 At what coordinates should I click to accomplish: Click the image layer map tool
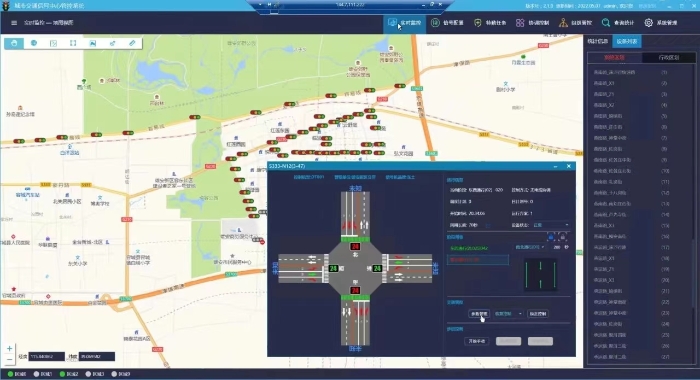tap(92, 43)
